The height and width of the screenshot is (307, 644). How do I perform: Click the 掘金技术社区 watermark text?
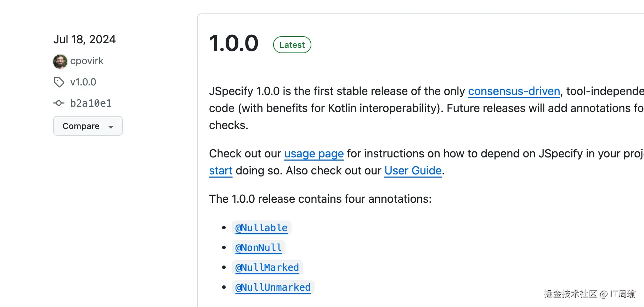[570, 294]
